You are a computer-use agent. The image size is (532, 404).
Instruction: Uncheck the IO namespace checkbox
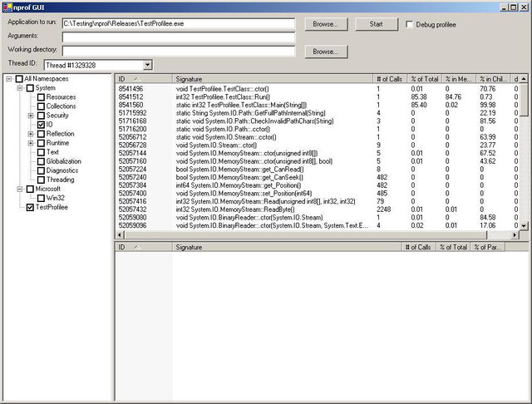coord(41,125)
